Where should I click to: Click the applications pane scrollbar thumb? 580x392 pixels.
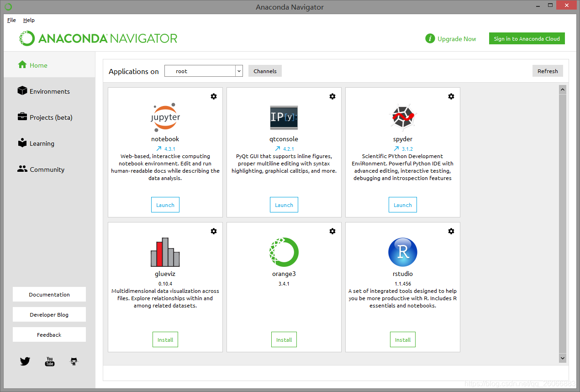pos(563,224)
